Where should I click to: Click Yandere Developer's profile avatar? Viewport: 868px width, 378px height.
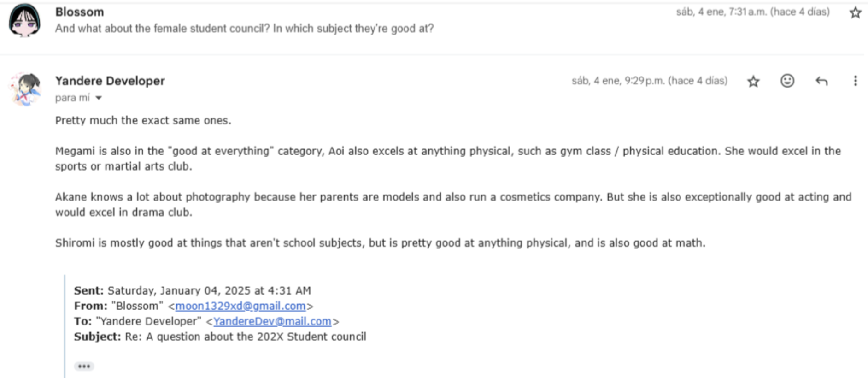pyautogui.click(x=25, y=89)
